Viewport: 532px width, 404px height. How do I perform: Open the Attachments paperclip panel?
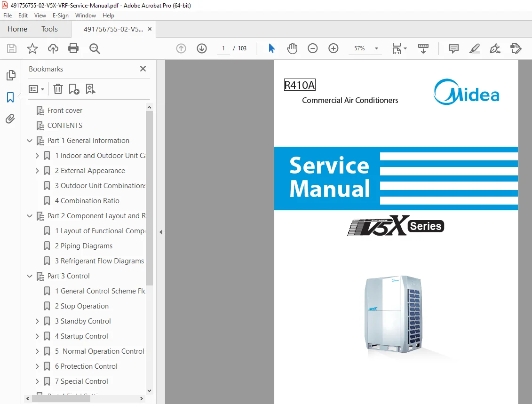pyautogui.click(x=10, y=119)
